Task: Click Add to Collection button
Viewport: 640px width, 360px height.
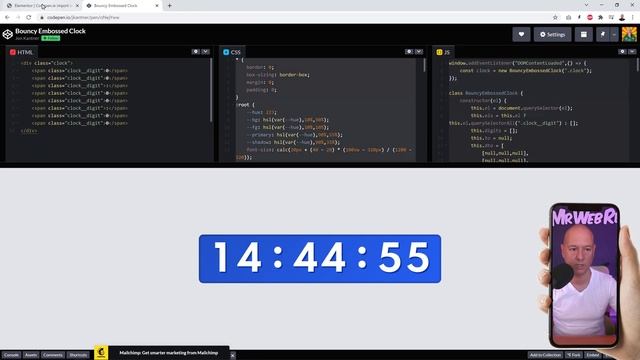Action: point(545,355)
